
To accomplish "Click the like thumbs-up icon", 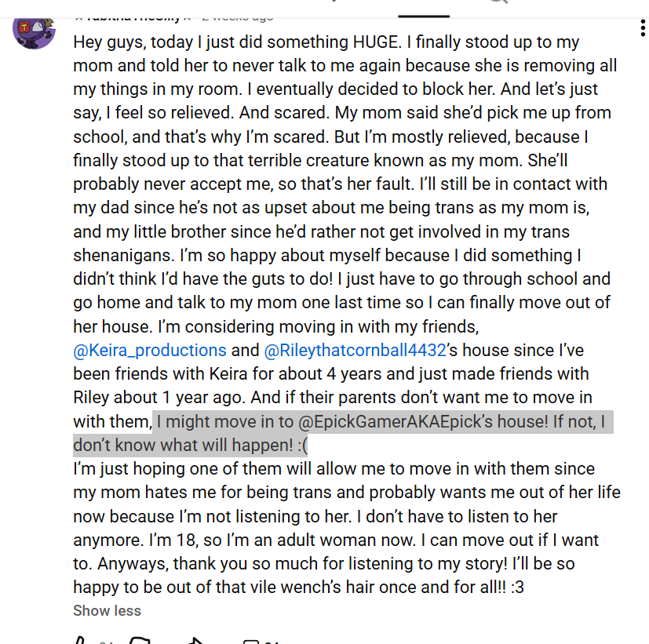I will (x=81, y=640).
